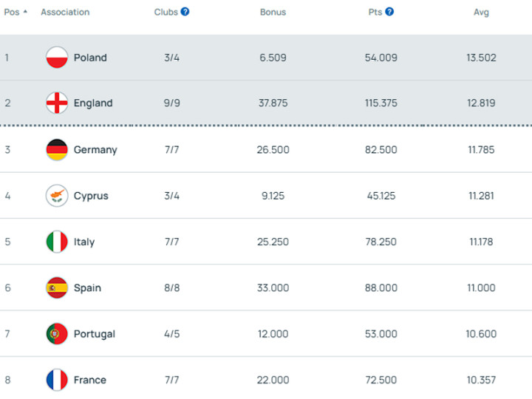Viewport: 532px width, 399px height.
Task: Select France's 10.357 average cell
Action: [x=481, y=380]
